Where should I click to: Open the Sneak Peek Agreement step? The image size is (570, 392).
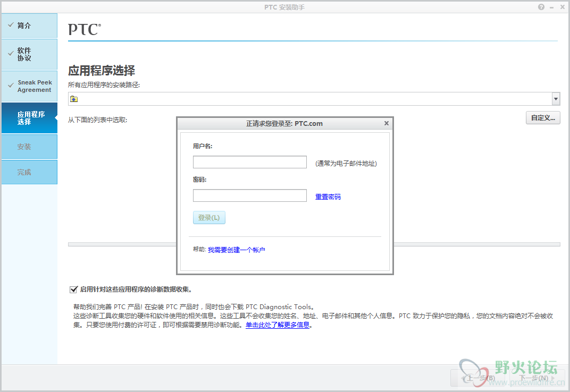[29, 86]
